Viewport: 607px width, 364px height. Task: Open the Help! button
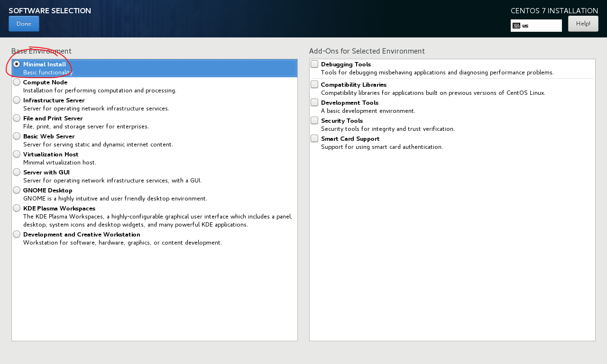tap(583, 24)
